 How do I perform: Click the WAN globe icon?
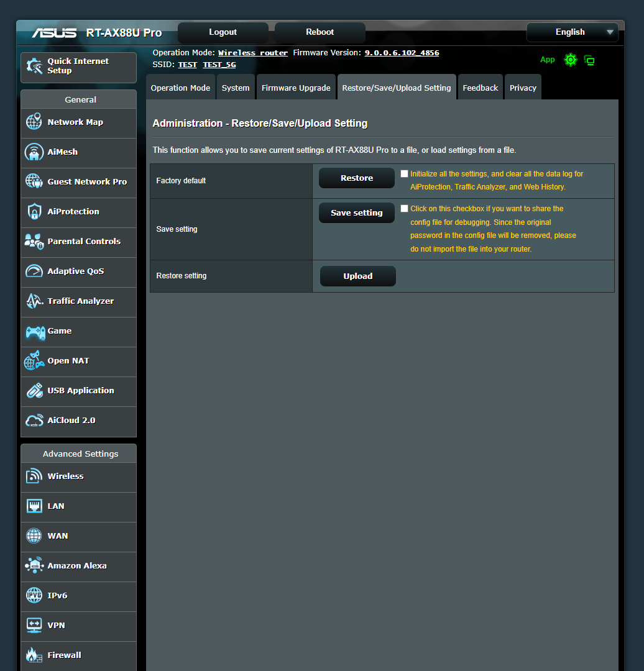[34, 536]
